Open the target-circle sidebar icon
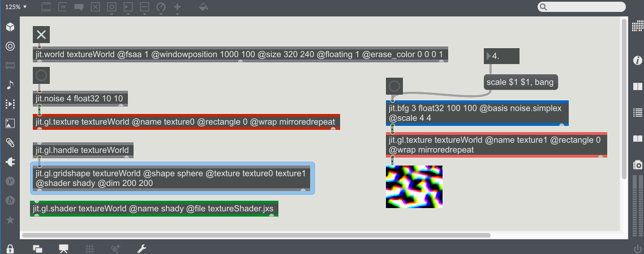644x254 pixels. (10, 46)
